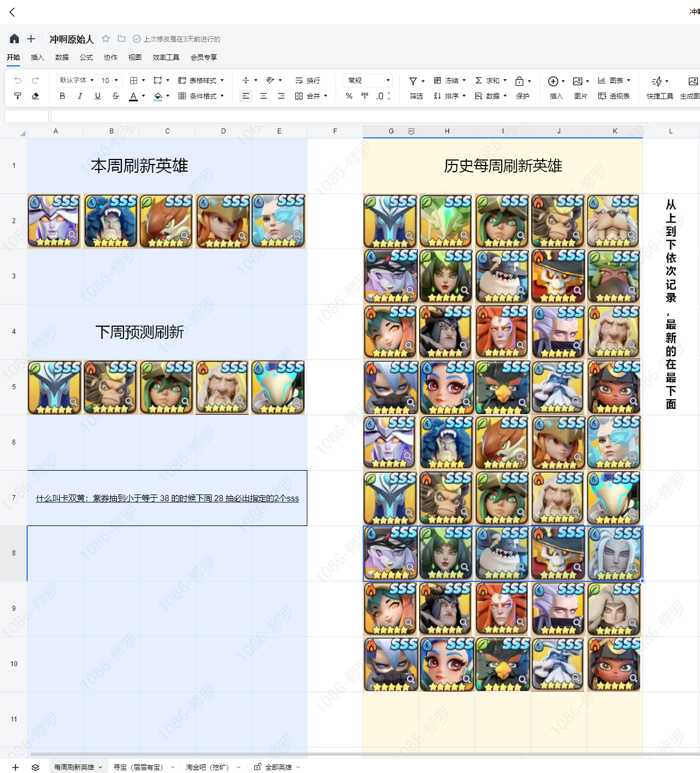Click the first hero thumbnail in cell A2

point(54,221)
